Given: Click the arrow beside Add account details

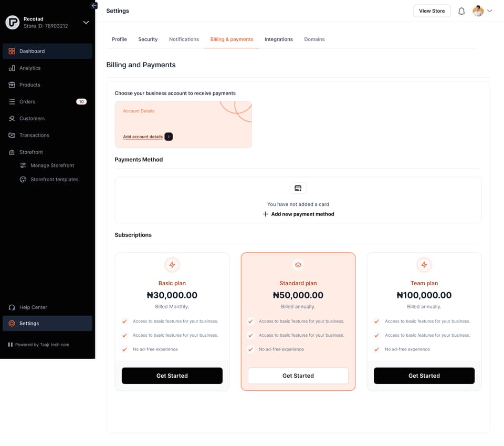Looking at the screenshot, I should [169, 137].
